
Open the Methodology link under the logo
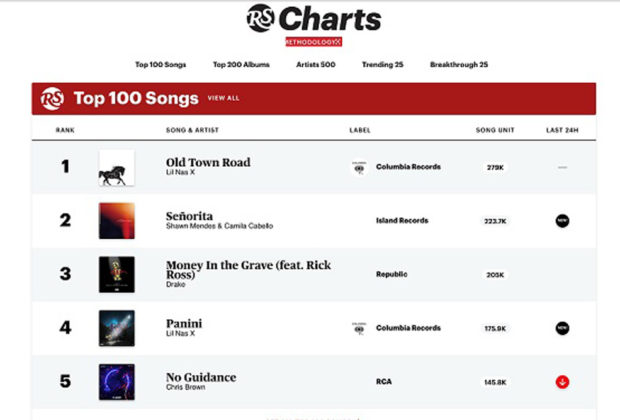click(x=313, y=42)
